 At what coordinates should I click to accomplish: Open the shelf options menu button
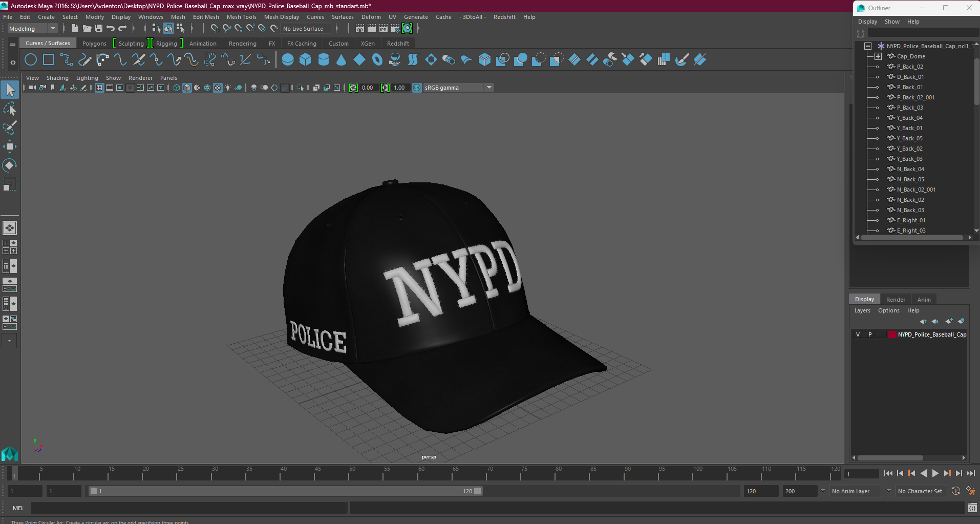pyautogui.click(x=13, y=62)
